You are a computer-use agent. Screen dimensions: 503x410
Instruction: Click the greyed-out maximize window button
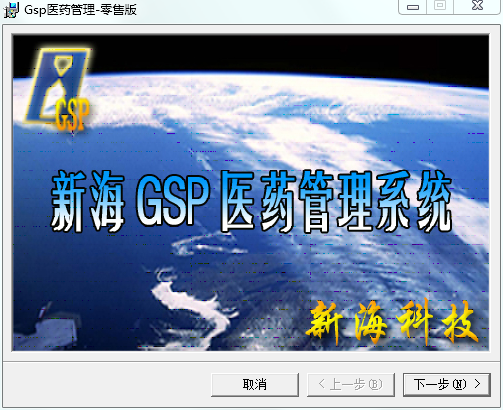pyautogui.click(x=440, y=6)
